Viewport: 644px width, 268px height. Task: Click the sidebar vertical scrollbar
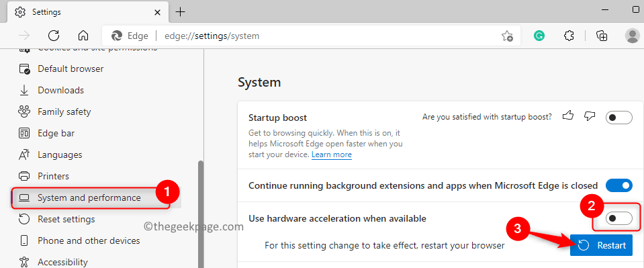point(201,214)
